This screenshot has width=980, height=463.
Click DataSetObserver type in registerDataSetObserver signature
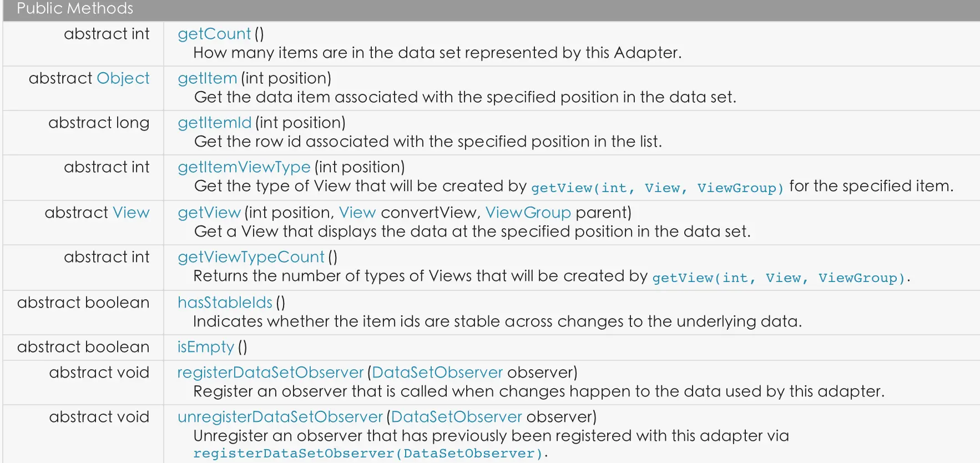pos(437,373)
